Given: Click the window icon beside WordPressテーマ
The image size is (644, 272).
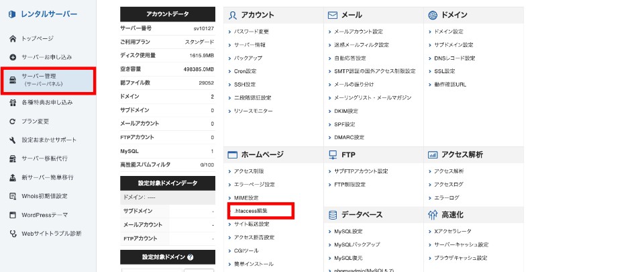Looking at the screenshot, I should [13, 215].
